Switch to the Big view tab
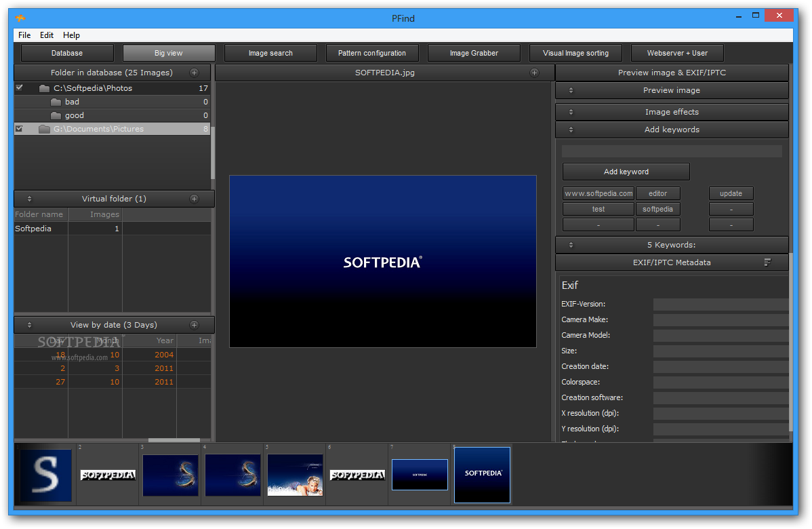Screen dimensions: 812x529 point(168,53)
